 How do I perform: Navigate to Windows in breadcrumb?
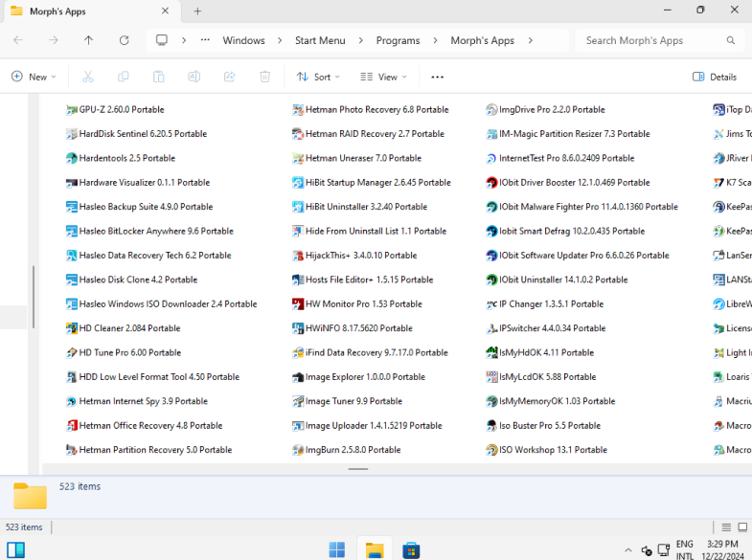[x=243, y=40]
